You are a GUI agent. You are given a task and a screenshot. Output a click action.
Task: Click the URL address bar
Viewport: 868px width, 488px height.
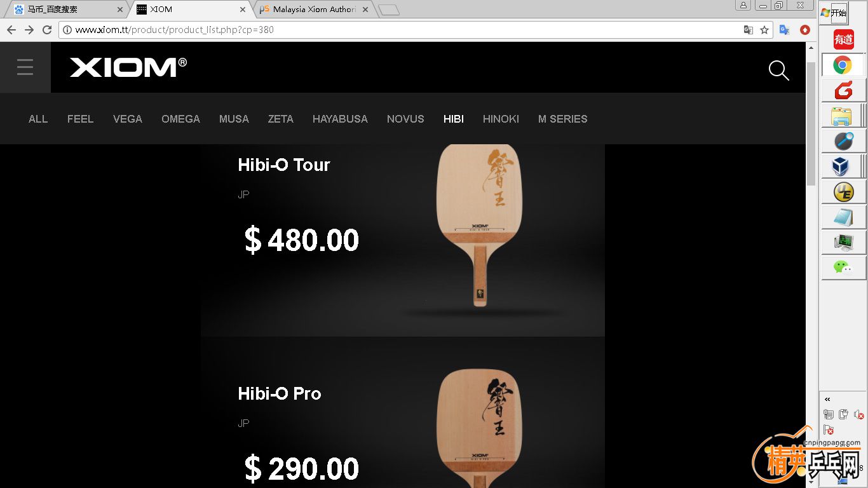[x=407, y=30]
